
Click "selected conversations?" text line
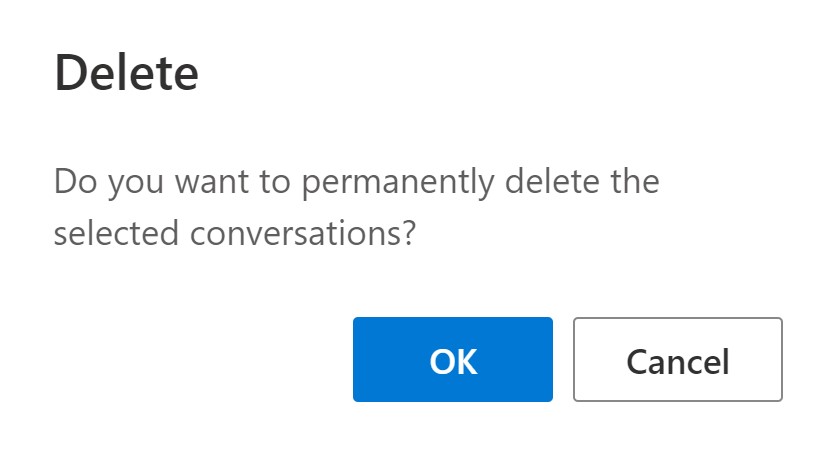235,234
